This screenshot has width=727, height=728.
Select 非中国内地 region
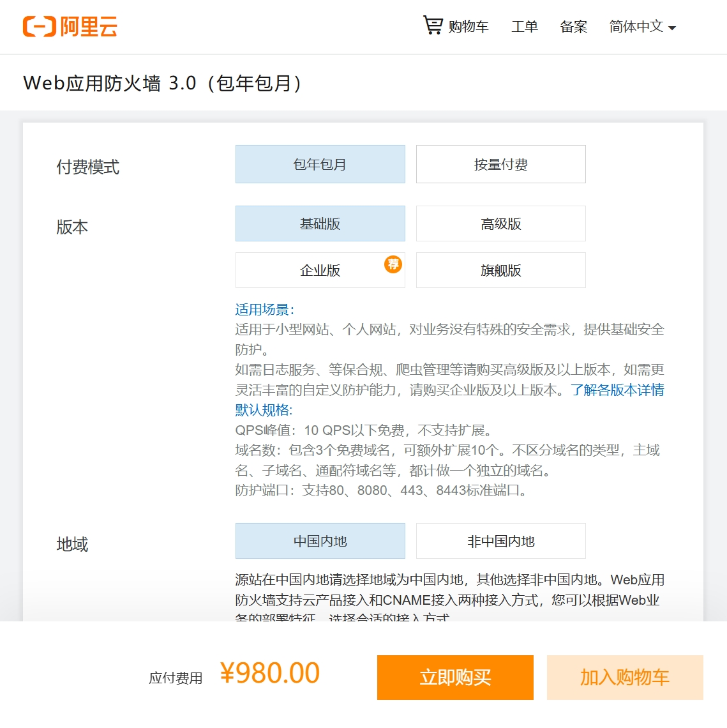click(x=500, y=541)
